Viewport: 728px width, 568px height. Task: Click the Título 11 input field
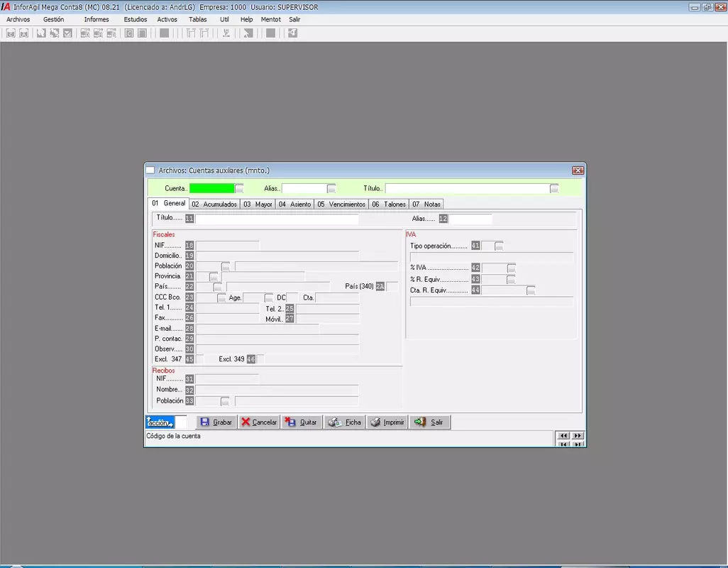tap(277, 218)
